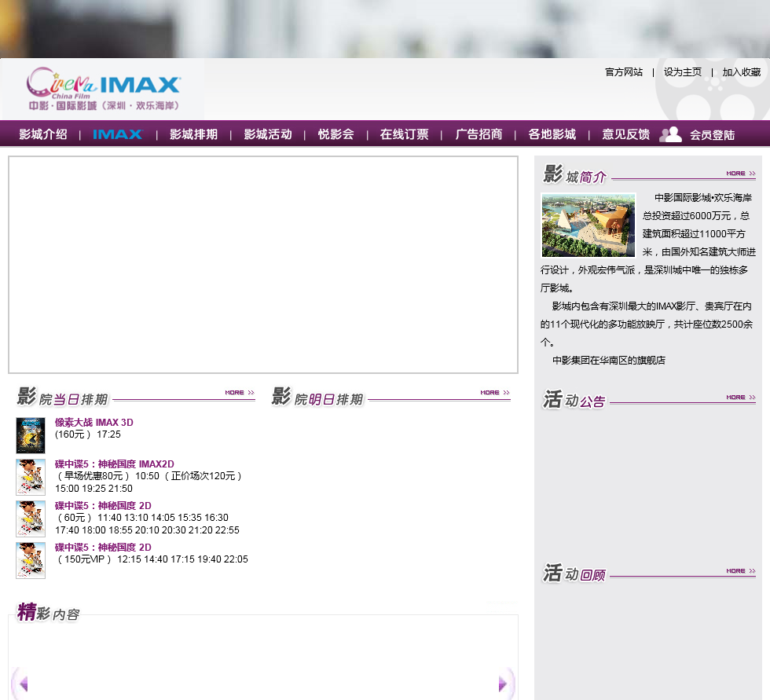Click MORE next to 活动回顾
Image resolution: width=770 pixels, height=700 pixels.
[x=740, y=571]
